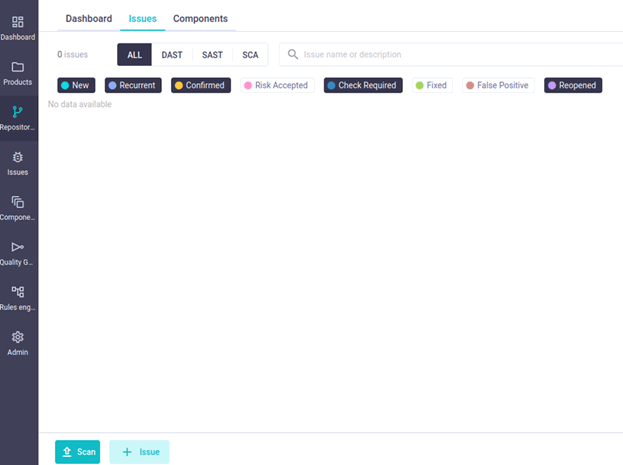Image resolution: width=623 pixels, height=465 pixels.
Task: Open Dashboard from the left sidebar
Action: (18, 27)
